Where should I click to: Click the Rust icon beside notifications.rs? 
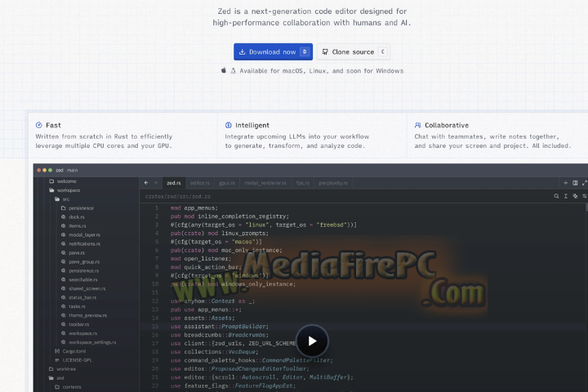pyautogui.click(x=64, y=244)
